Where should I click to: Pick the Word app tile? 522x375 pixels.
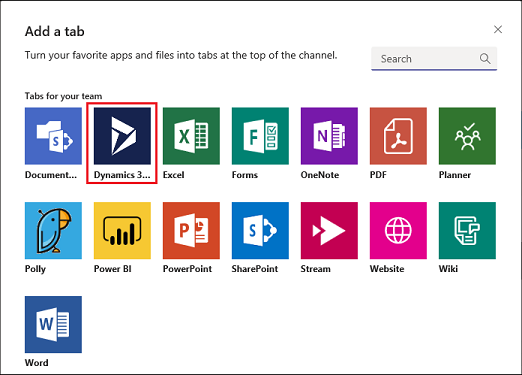(x=53, y=325)
